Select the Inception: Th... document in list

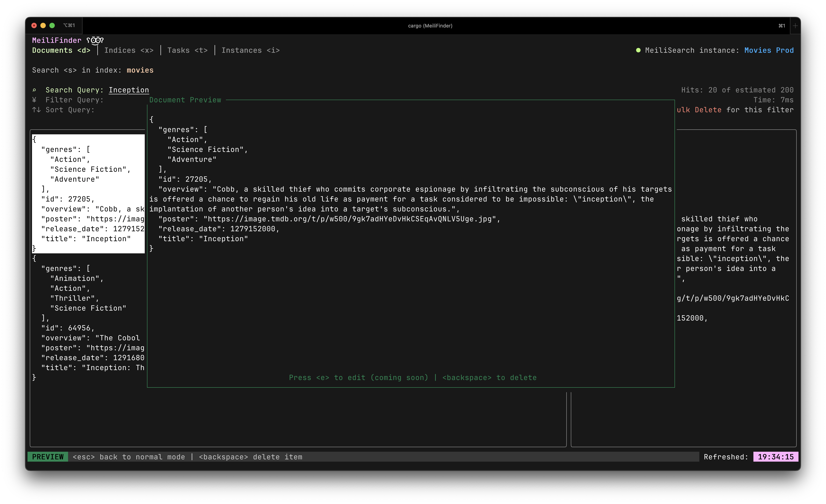pos(88,318)
